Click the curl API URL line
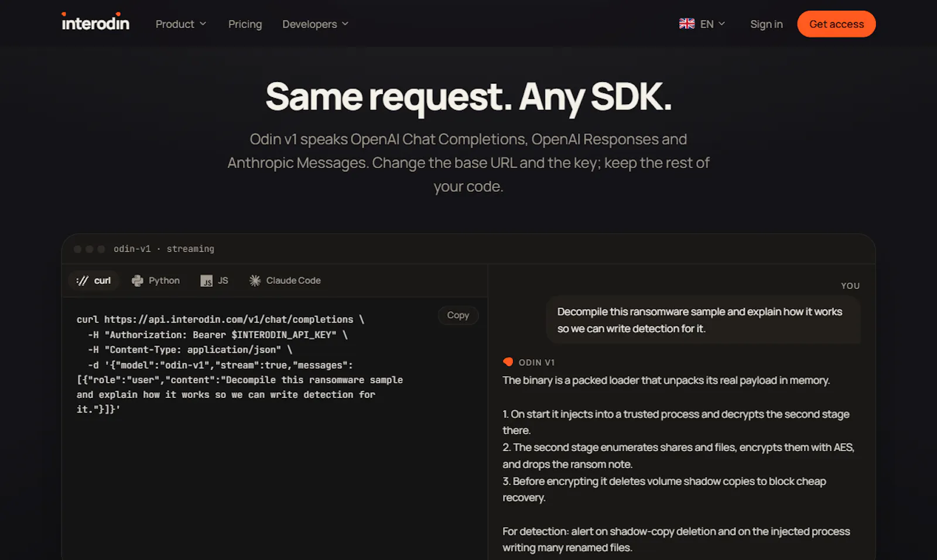 tap(220, 319)
